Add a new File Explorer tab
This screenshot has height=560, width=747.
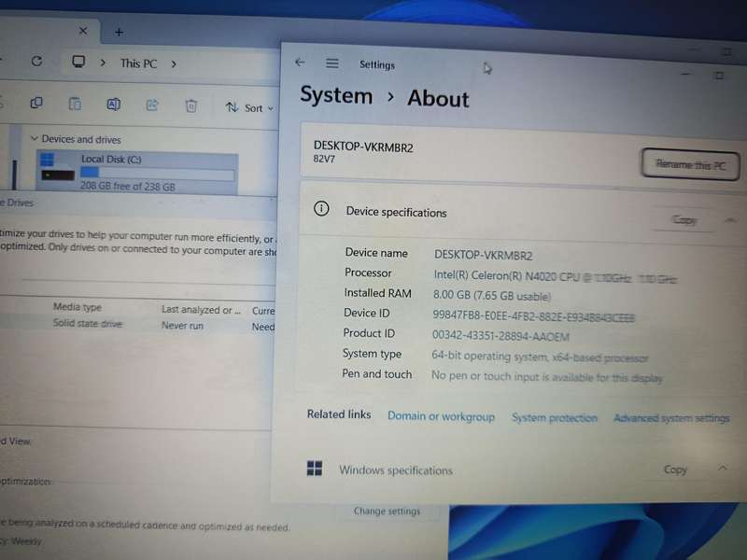click(120, 33)
